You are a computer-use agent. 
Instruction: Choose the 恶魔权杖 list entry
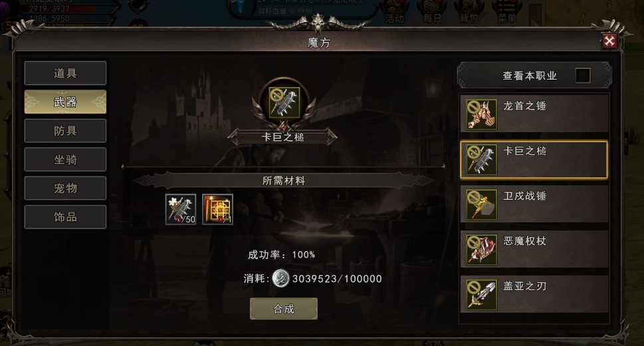click(x=534, y=249)
